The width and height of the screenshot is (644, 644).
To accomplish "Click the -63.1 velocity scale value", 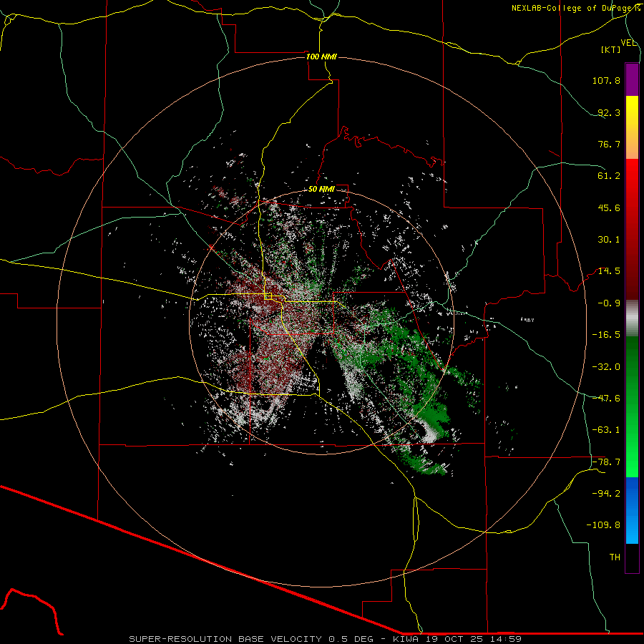I will click(606, 430).
